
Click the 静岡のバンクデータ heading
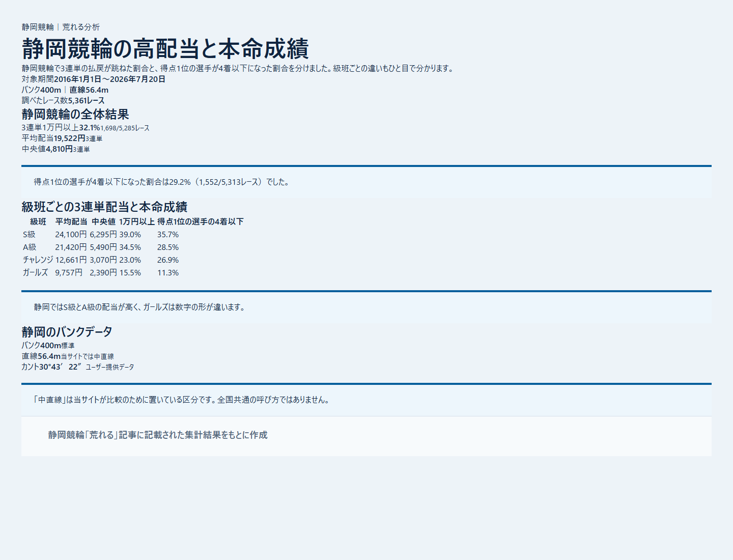67,332
